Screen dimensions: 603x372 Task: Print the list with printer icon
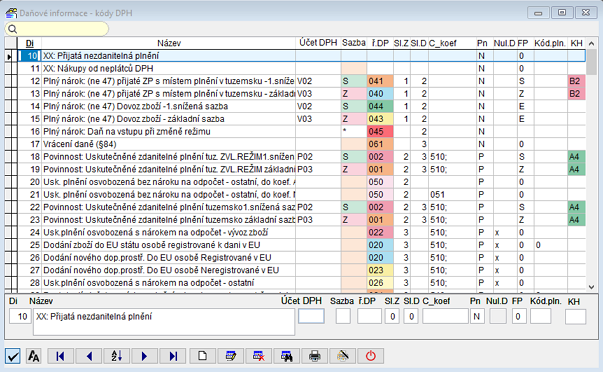pos(315,356)
